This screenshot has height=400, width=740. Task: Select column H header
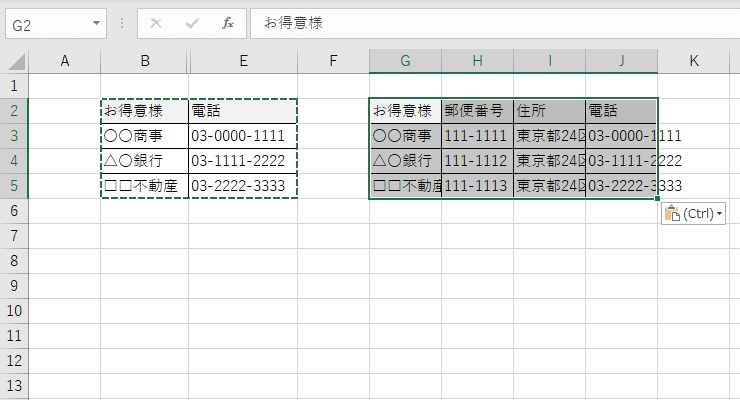click(478, 61)
